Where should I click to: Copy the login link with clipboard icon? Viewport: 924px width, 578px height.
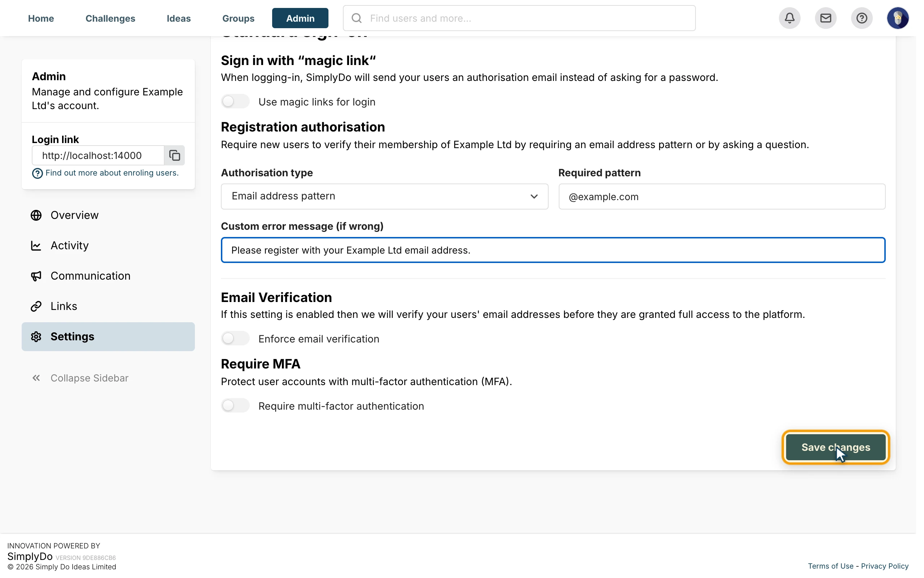point(174,155)
